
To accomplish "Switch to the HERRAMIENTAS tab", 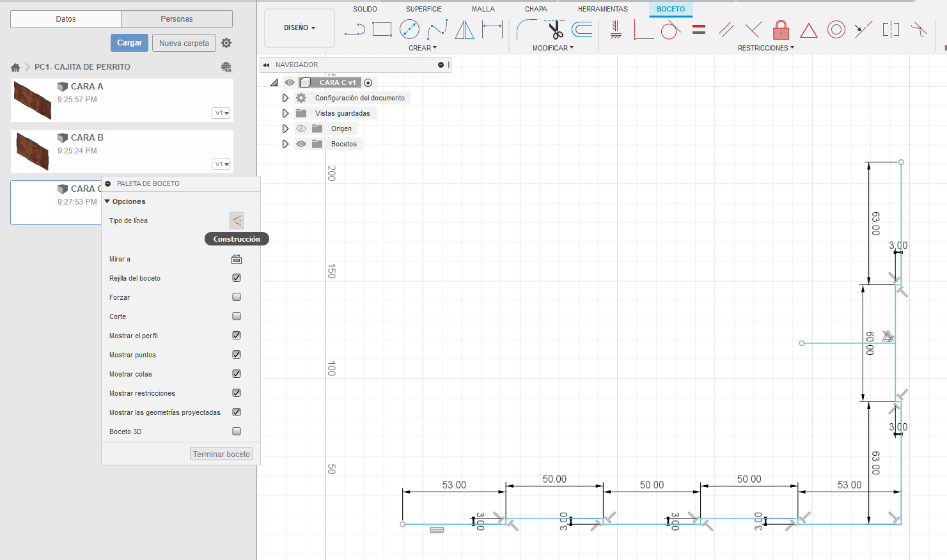I will tap(603, 9).
